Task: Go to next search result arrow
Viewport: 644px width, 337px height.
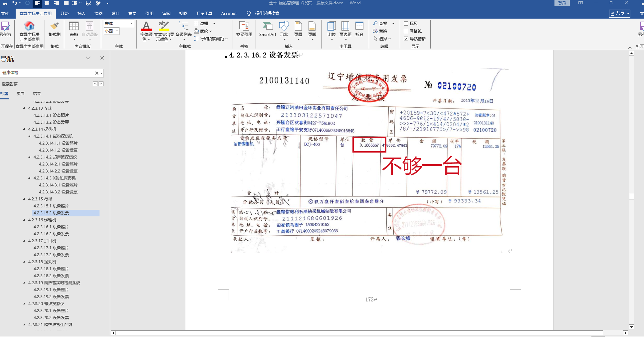Action: [x=101, y=84]
